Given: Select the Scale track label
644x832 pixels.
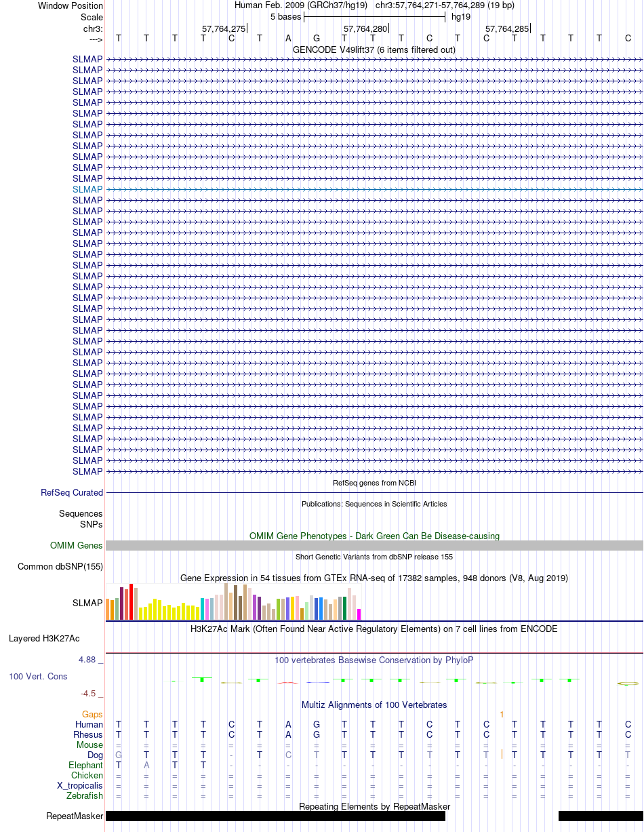Looking at the screenshot, I should 92,16.
